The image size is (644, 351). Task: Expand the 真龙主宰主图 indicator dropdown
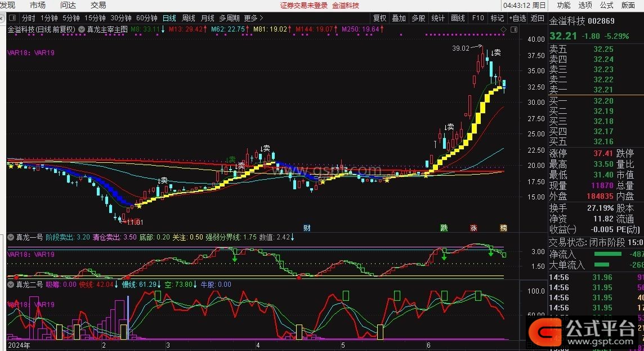[x=82, y=30]
